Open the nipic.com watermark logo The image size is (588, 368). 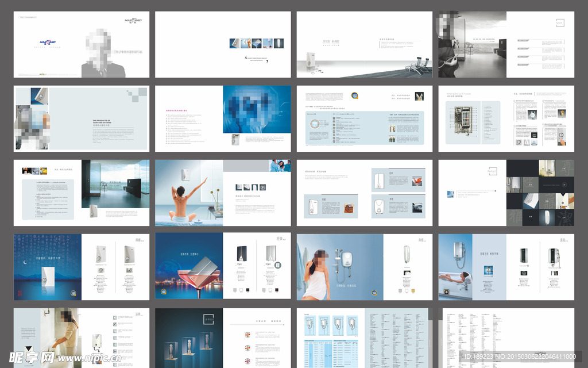coord(28,358)
